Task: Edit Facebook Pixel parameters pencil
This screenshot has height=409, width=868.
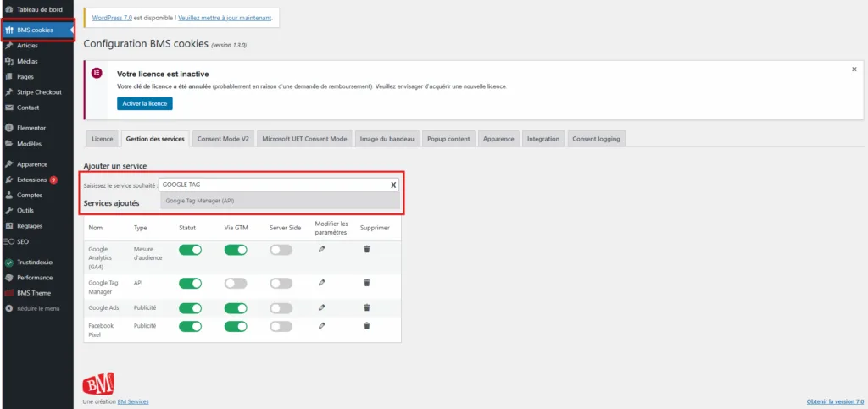Action: (321, 325)
